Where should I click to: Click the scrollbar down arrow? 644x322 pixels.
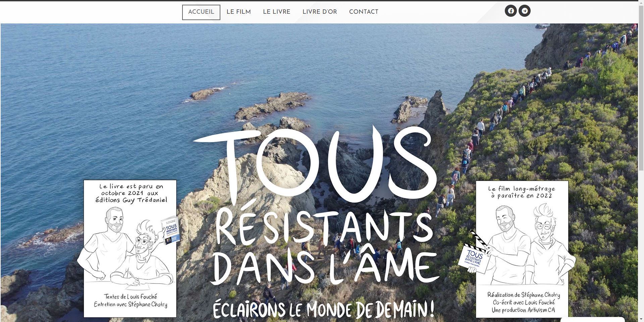641,319
